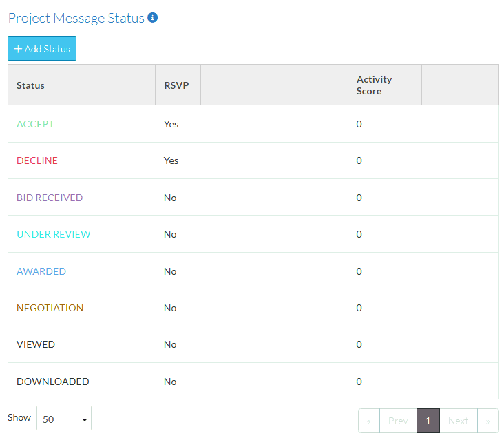Open the AWARDED status

[x=41, y=271]
